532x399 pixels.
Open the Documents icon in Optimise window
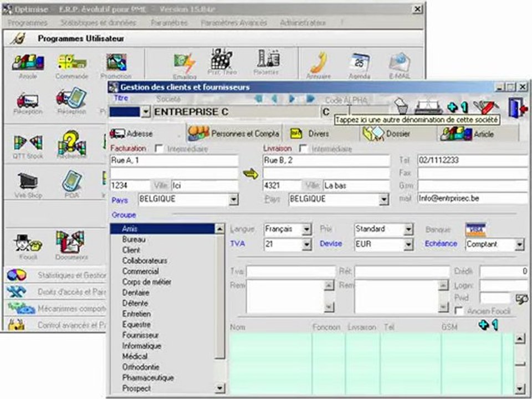71,242
